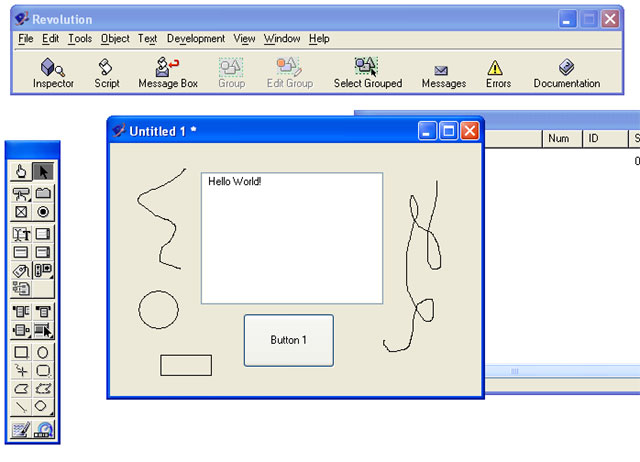
Task: Close the Revolution main window
Action: [610, 19]
